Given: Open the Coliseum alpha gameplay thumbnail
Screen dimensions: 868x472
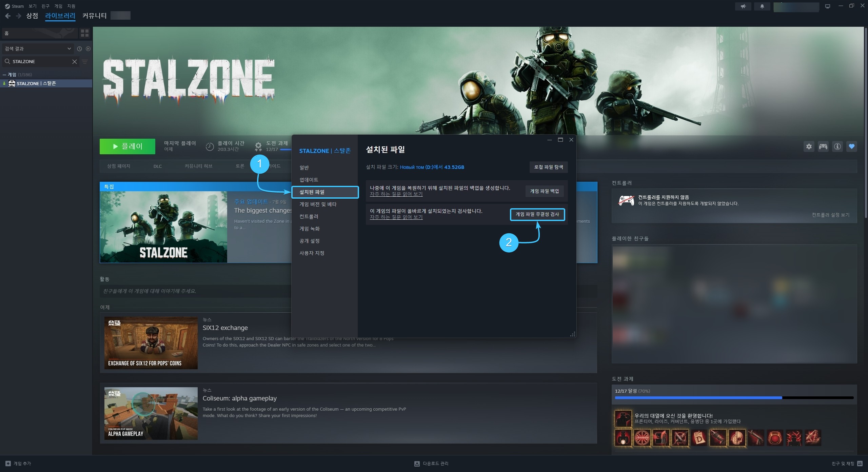Looking at the screenshot, I should click(151, 413).
